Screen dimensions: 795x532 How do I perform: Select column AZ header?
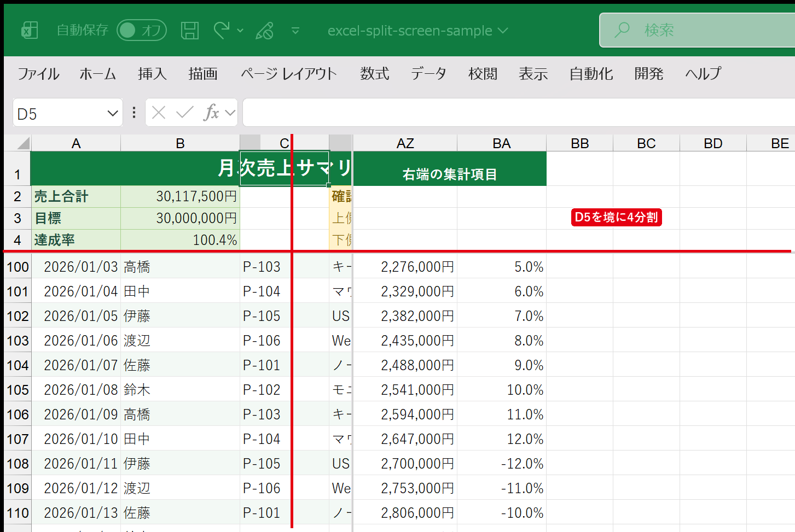tap(405, 143)
